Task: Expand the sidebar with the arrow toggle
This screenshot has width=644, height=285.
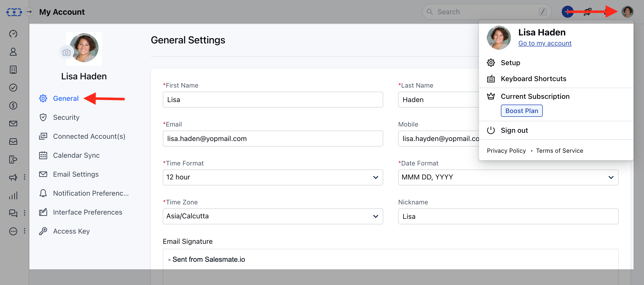Action: pyautogui.click(x=29, y=12)
